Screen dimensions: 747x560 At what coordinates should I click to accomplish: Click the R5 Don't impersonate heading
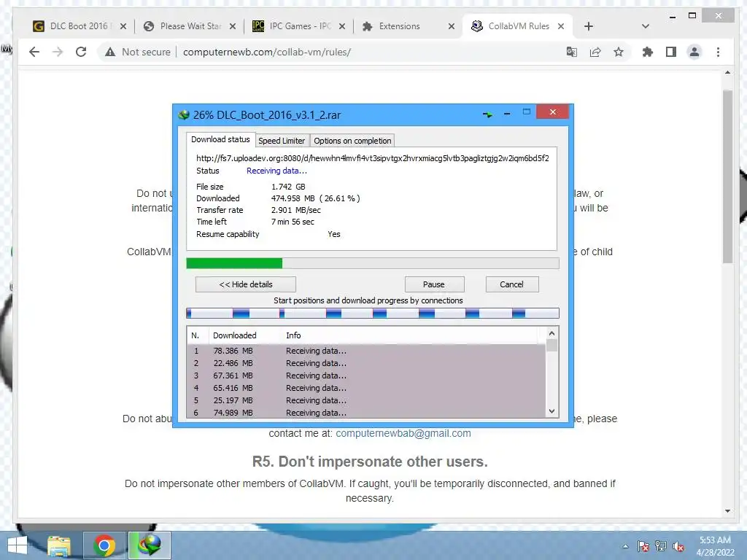(x=370, y=462)
